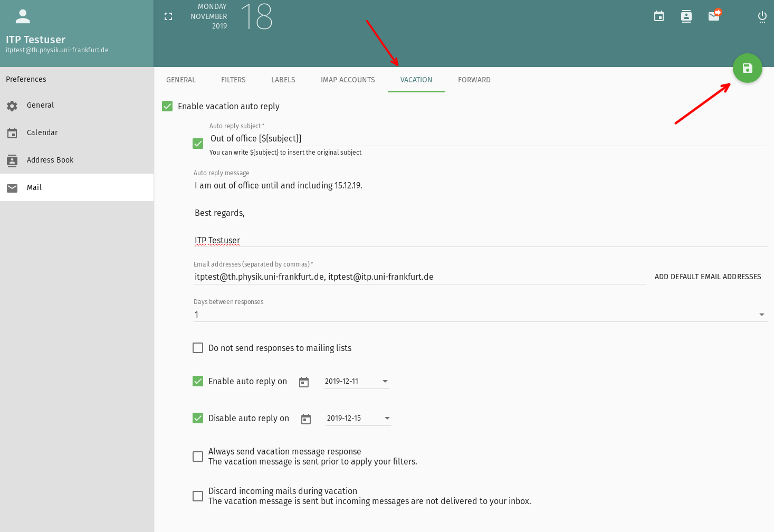The height and width of the screenshot is (532, 774).
Task: Click calendar icon beside enable date
Action: [x=304, y=382]
